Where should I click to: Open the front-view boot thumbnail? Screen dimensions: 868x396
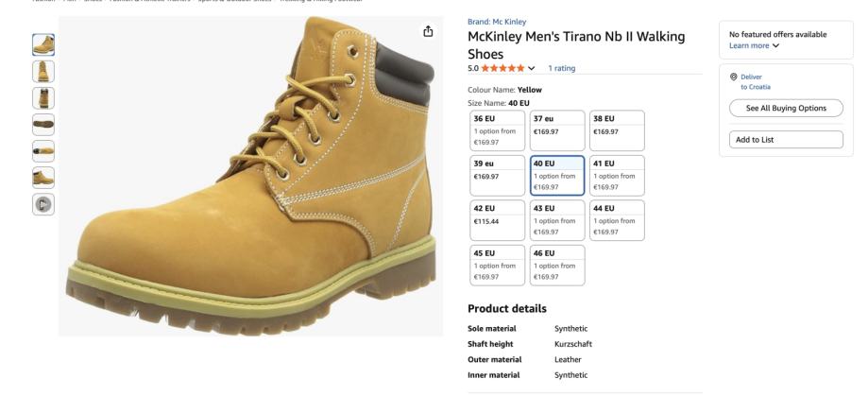tap(43, 70)
